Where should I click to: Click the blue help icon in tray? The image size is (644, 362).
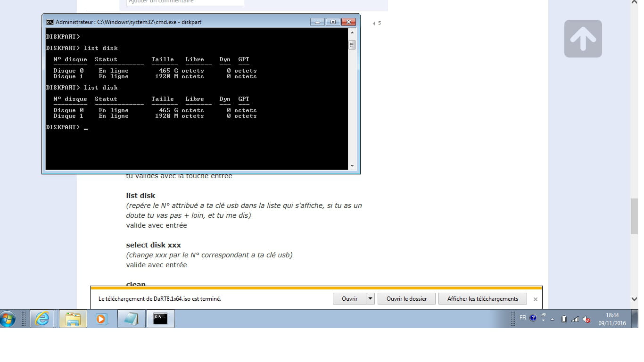coord(533,318)
